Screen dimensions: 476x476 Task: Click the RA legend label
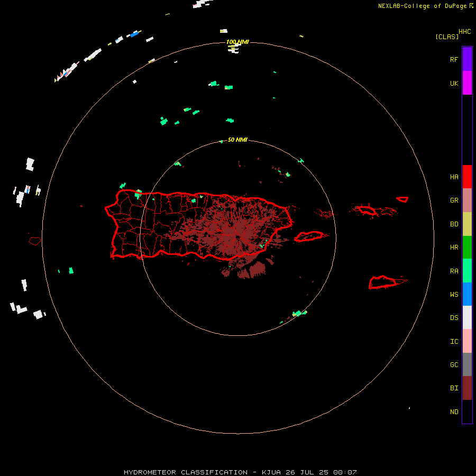coord(454,271)
